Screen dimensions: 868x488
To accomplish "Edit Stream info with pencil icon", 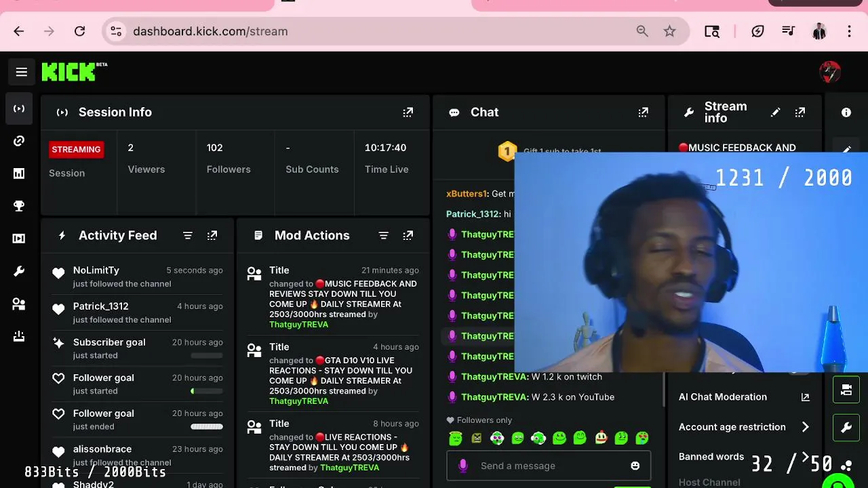I will (x=775, y=113).
